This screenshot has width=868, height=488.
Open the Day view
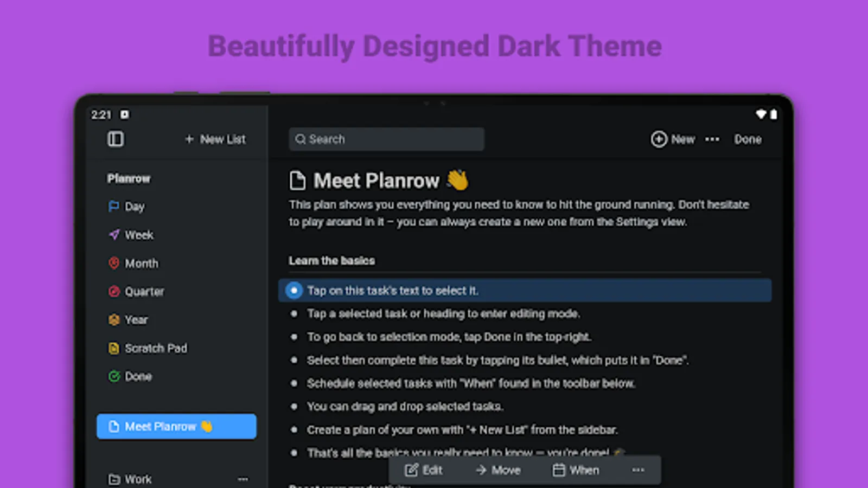(x=135, y=207)
